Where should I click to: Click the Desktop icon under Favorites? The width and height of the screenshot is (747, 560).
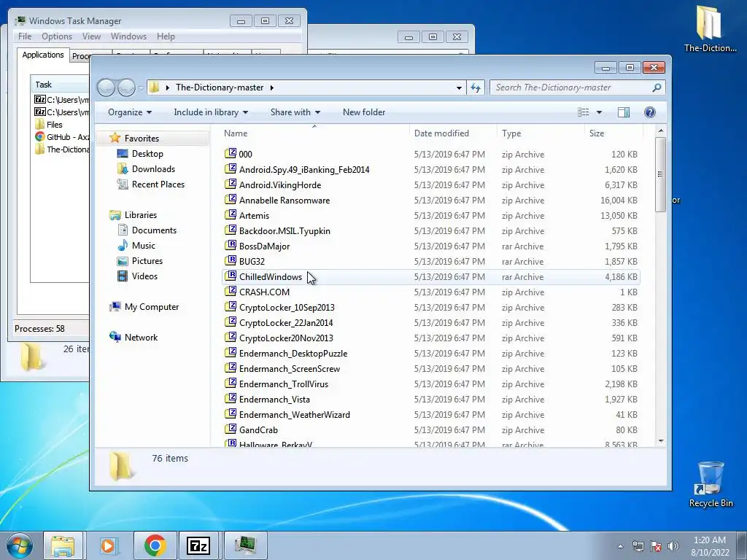[x=123, y=153]
